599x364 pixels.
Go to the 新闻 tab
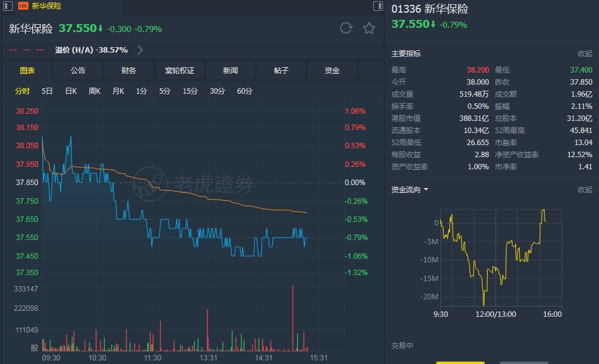(x=231, y=71)
